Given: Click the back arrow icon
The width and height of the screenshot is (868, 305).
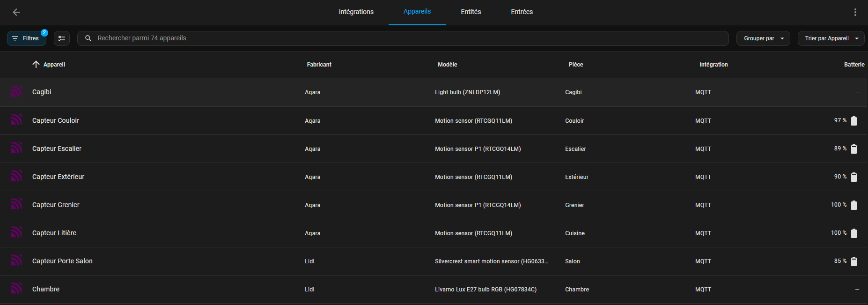Looking at the screenshot, I should (16, 12).
